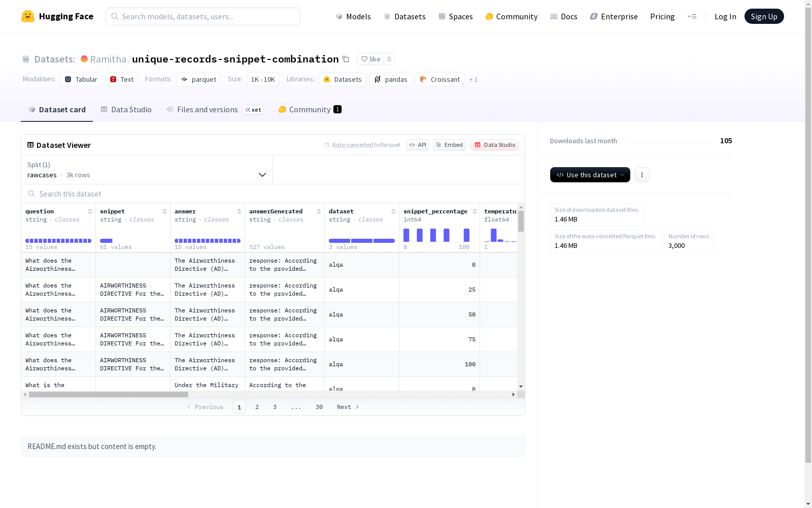The width and height of the screenshot is (812, 508).
Task: Click the parquet format tag
Action: [x=198, y=79]
